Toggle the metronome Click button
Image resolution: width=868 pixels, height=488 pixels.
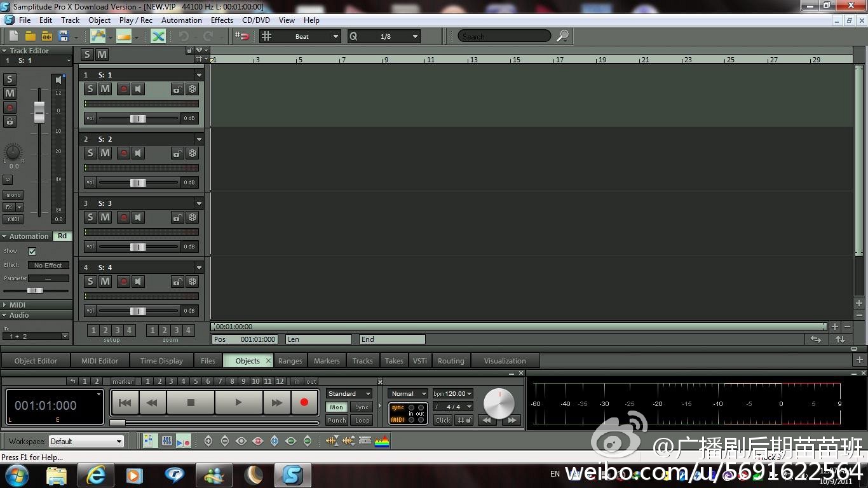443,420
